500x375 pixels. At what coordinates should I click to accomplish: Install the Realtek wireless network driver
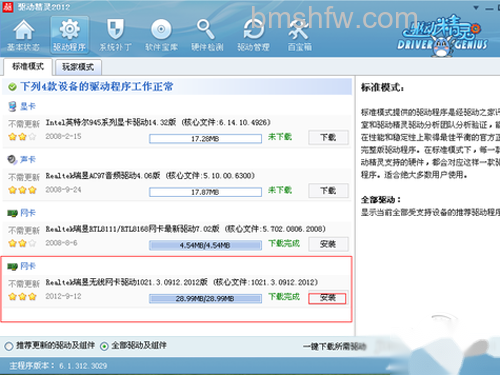point(328,298)
